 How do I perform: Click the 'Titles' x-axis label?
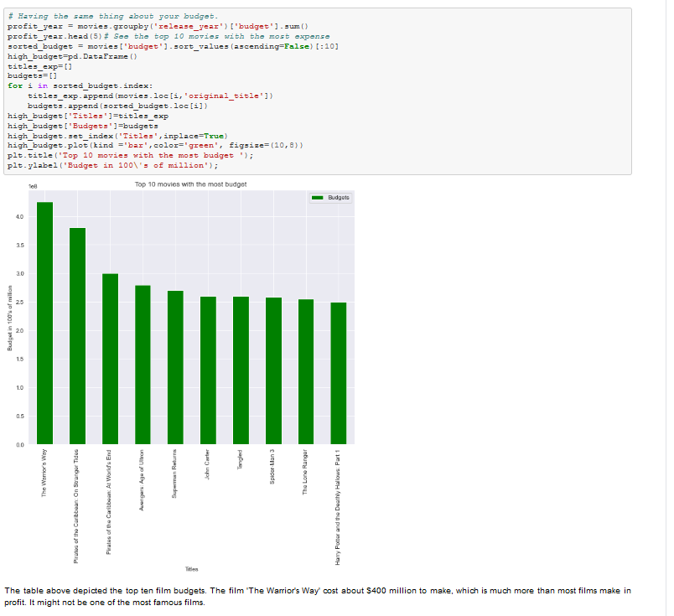click(191, 568)
